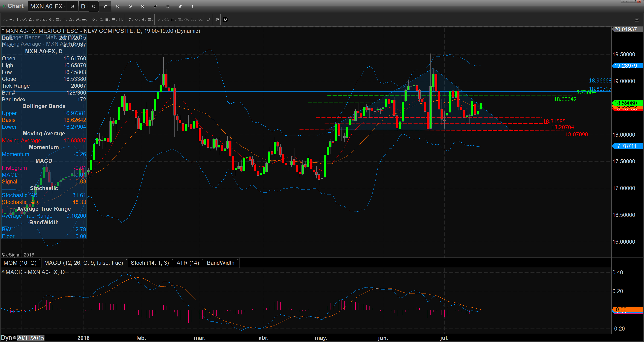
Task: Select the Fibonacci circles tool
Action: click(x=100, y=20)
